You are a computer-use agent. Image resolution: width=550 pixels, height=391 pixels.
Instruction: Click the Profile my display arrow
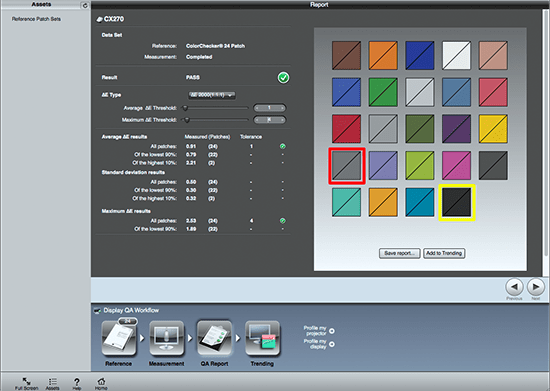pyautogui.click(x=331, y=344)
